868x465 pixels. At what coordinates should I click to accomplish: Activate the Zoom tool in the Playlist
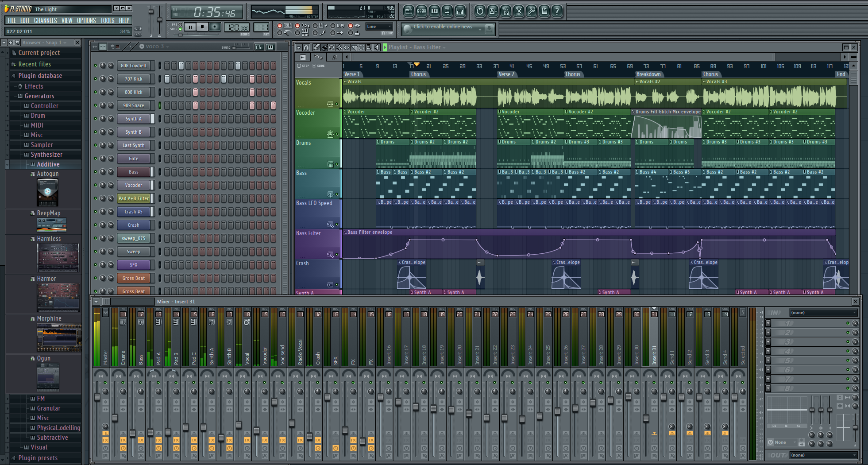tap(368, 47)
